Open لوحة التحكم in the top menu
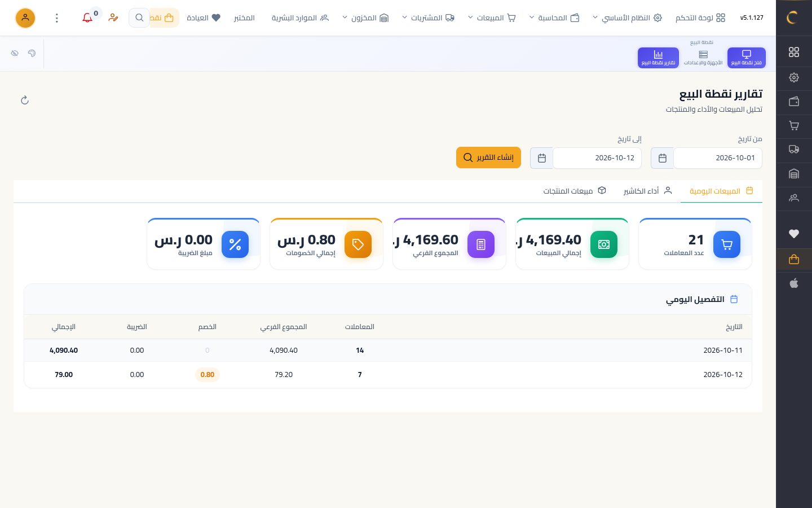The height and width of the screenshot is (508, 812). coord(700,18)
